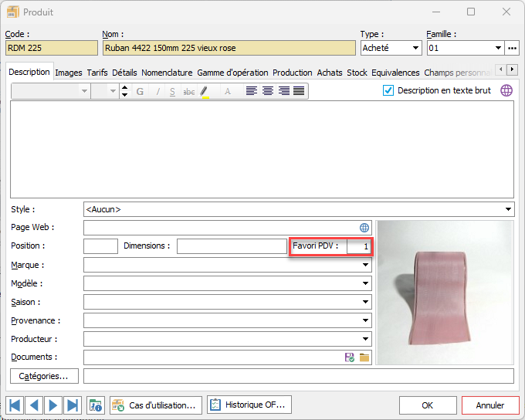
Task: Click the globe icon in Page Web field
Action: 364,228
